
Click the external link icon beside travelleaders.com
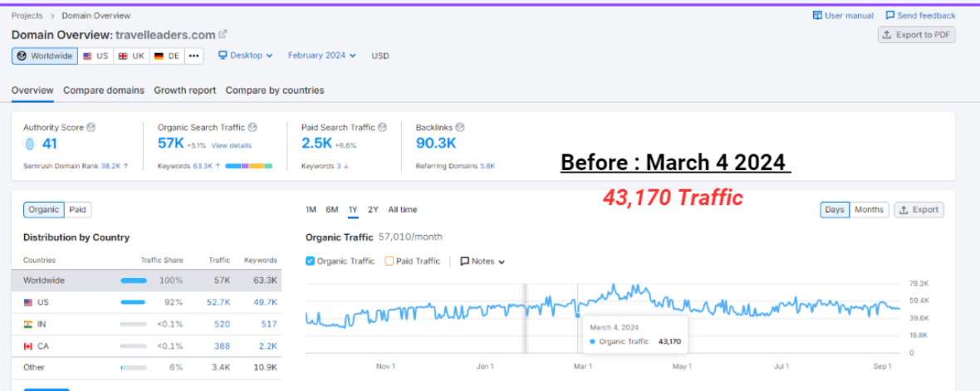(223, 35)
